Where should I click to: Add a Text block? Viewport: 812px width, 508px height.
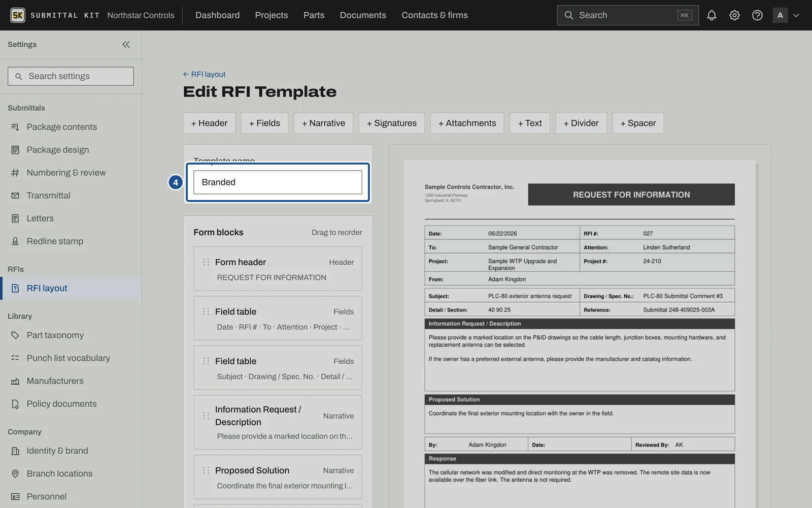tap(530, 123)
